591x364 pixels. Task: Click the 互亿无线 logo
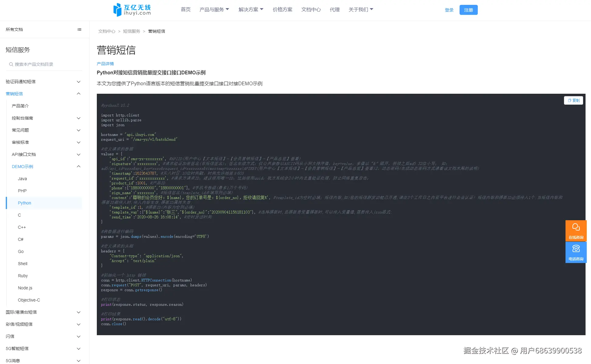[131, 9]
